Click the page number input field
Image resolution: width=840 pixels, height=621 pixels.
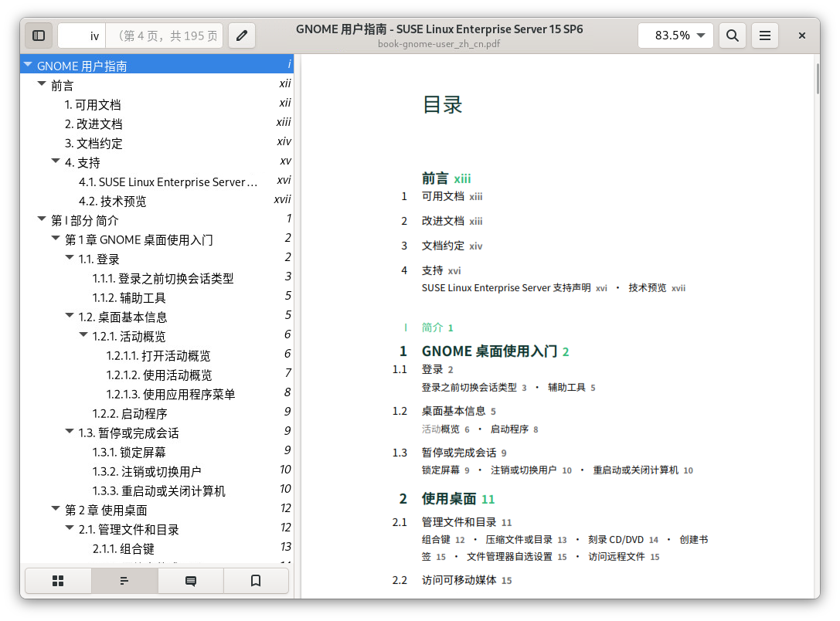point(82,36)
